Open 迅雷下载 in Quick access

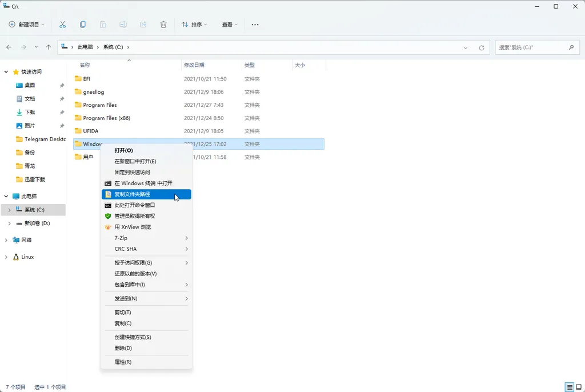pyautogui.click(x=30, y=179)
